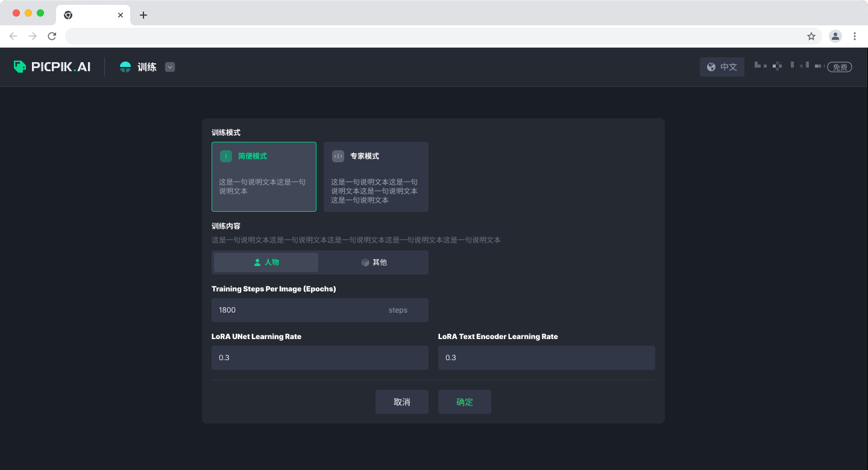The width and height of the screenshot is (868, 470).
Task: Bookmark this page with the star icon
Action: (811, 36)
